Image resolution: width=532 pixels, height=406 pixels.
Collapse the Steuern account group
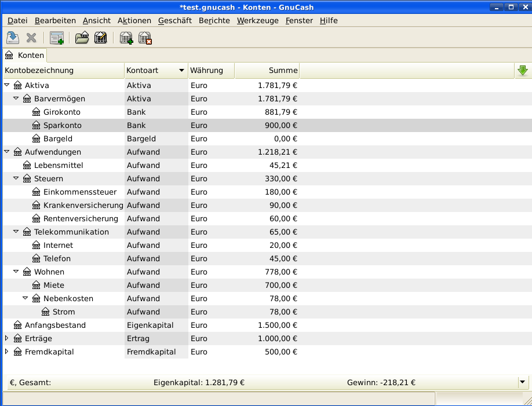pyautogui.click(x=16, y=178)
